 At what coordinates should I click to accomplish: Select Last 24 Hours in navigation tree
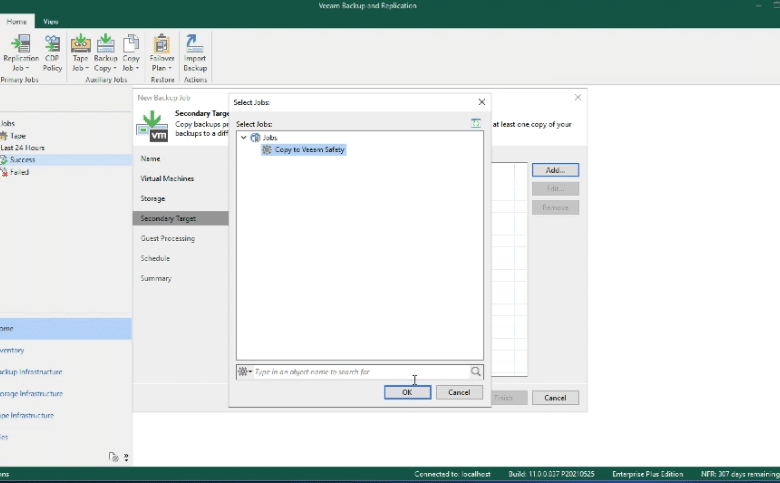click(22, 148)
